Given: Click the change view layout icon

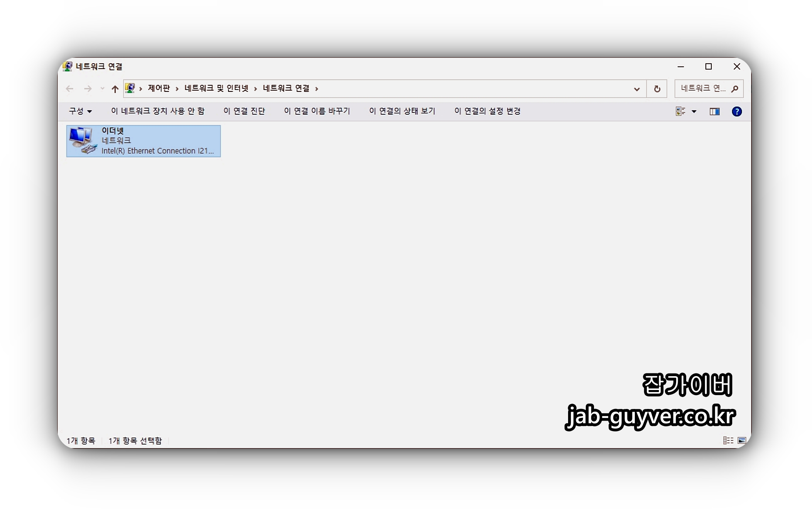Looking at the screenshot, I should point(680,112).
